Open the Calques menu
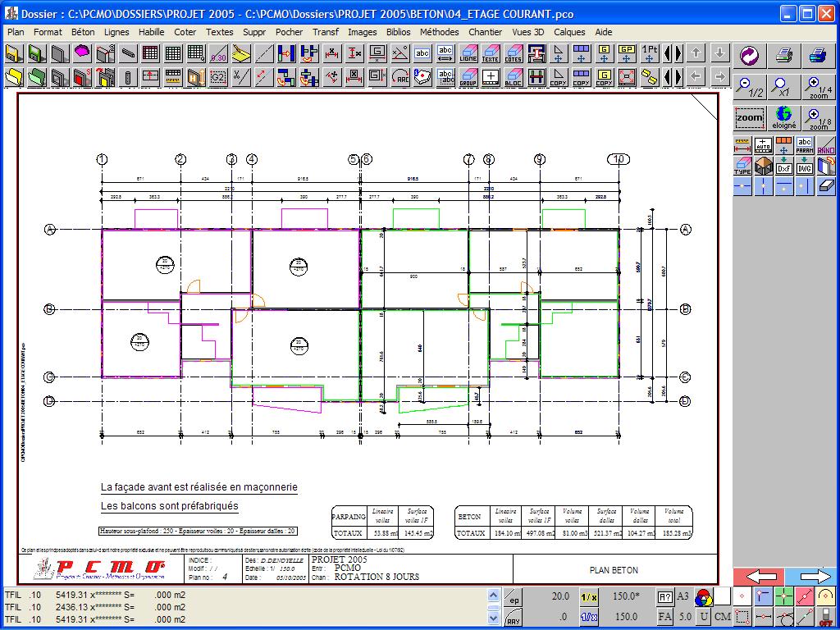840x630 pixels. [569, 32]
